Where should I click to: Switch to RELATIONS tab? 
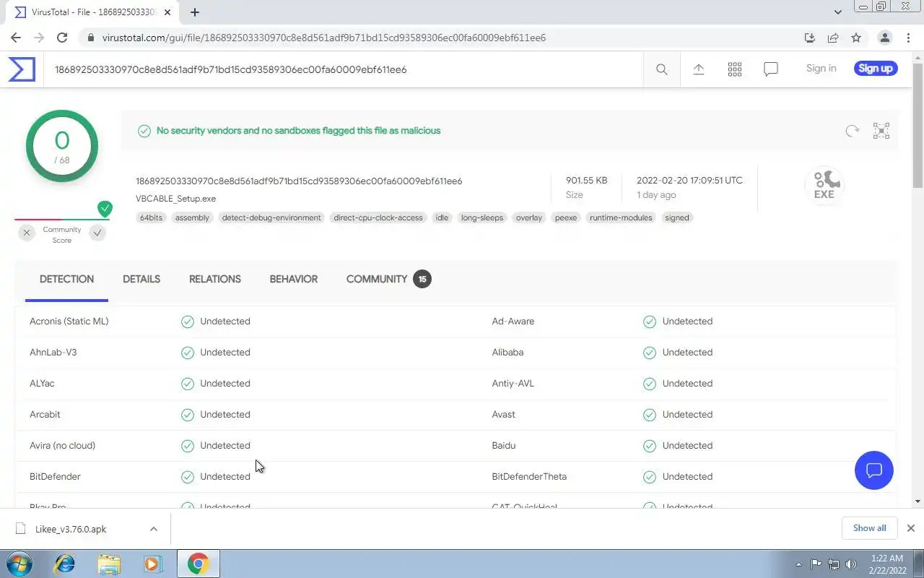coord(215,279)
